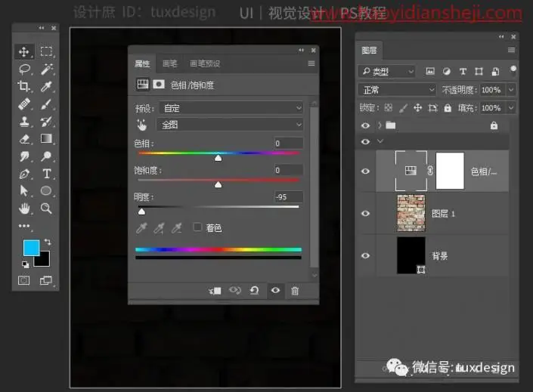Enable the 着色 colorize checkbox
This screenshot has width=533, height=392.
click(x=197, y=227)
